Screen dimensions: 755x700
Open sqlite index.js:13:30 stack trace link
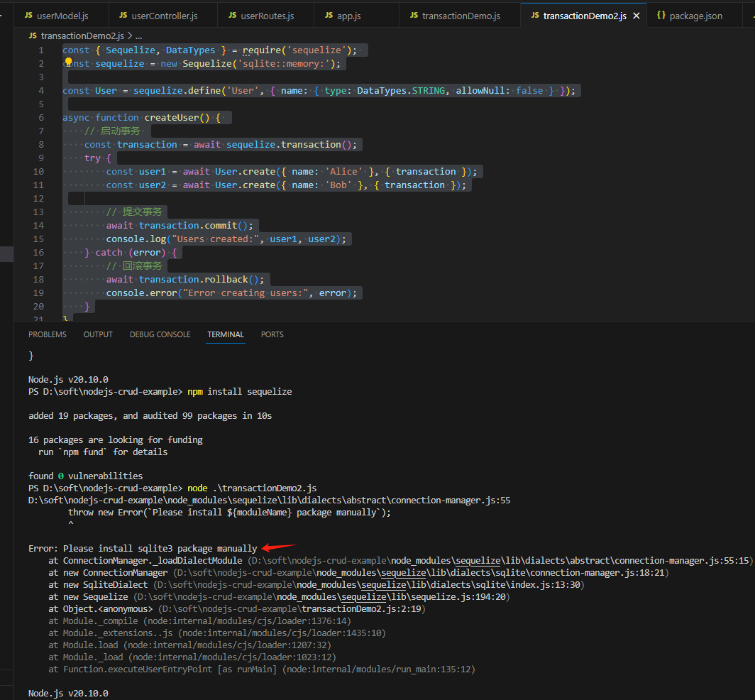pyautogui.click(x=369, y=584)
